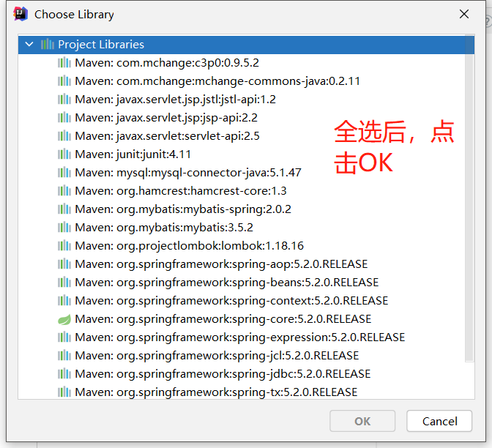Close the Choose Library dialog
Screen dimensions: 492x448
[464, 14]
